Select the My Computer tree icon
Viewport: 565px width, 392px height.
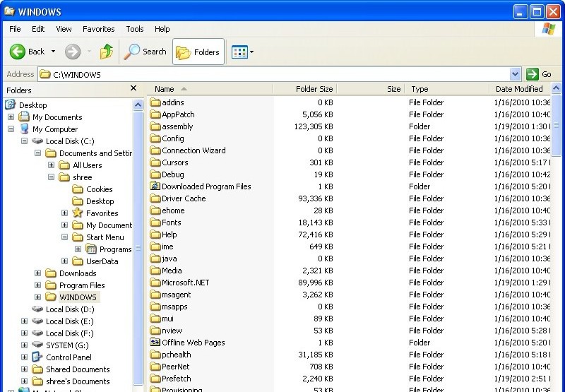click(x=24, y=129)
